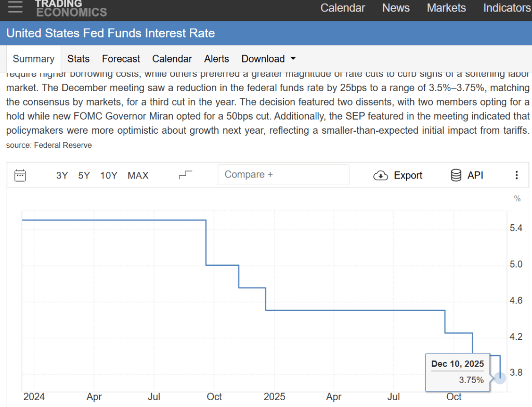Open the Markets navigation menu
This screenshot has height=407, width=532.
446,8
